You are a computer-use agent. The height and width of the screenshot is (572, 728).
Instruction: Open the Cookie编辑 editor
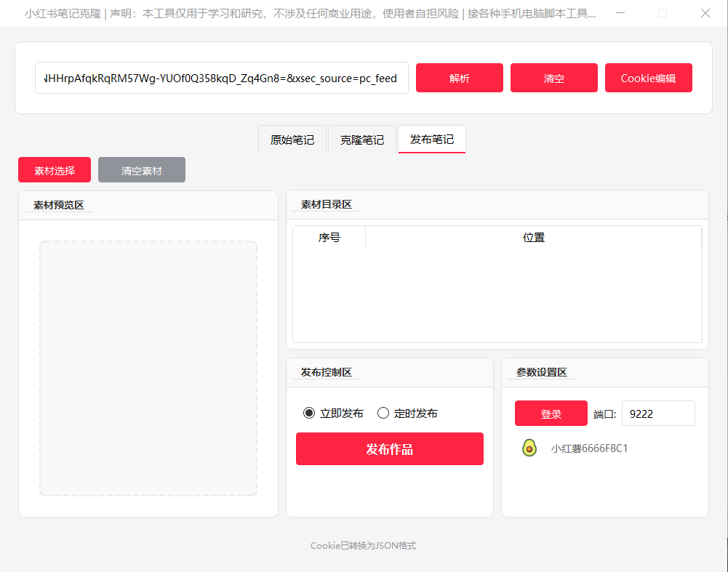click(x=648, y=77)
